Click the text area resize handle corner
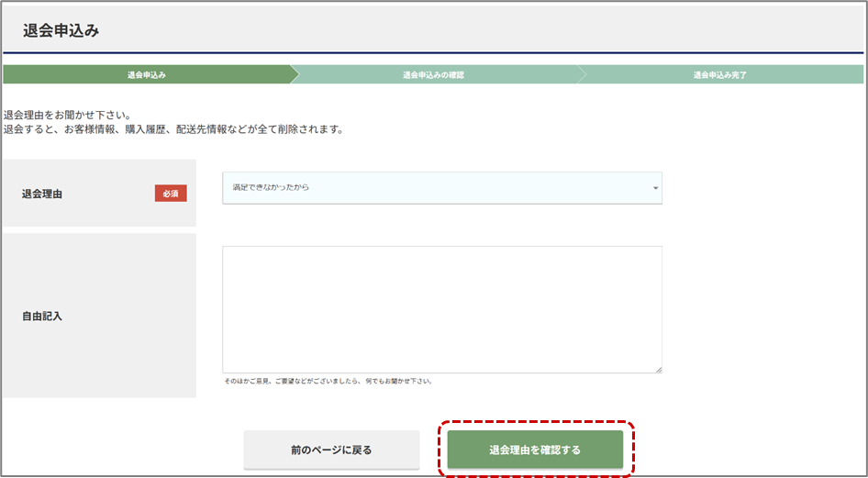This screenshot has width=868, height=478. (658, 369)
